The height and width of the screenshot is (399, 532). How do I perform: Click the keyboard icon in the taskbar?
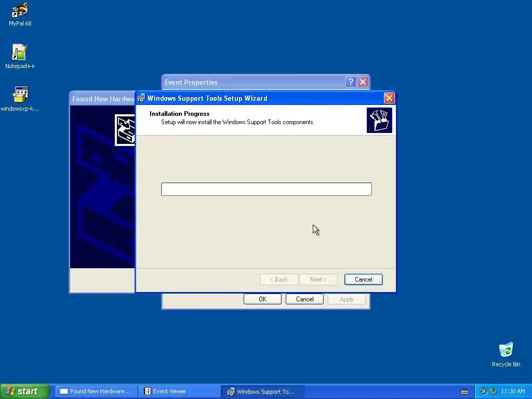[464, 392]
